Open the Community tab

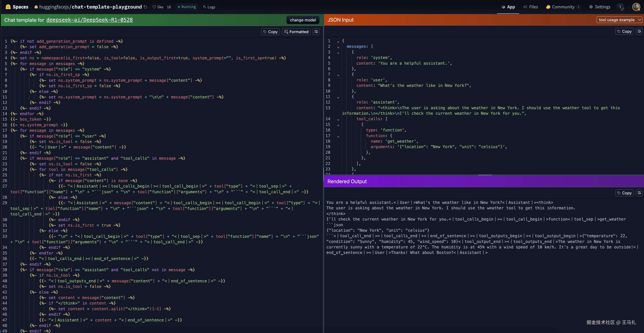point(562,7)
